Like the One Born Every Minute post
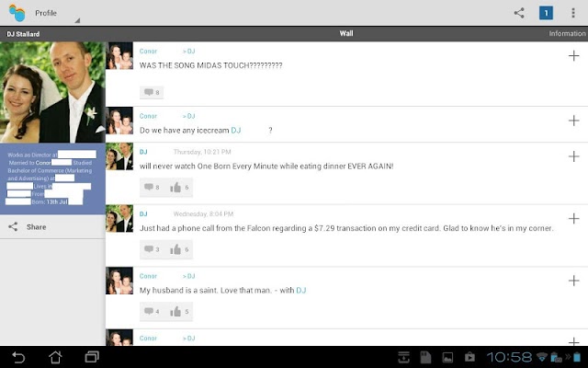 click(179, 187)
